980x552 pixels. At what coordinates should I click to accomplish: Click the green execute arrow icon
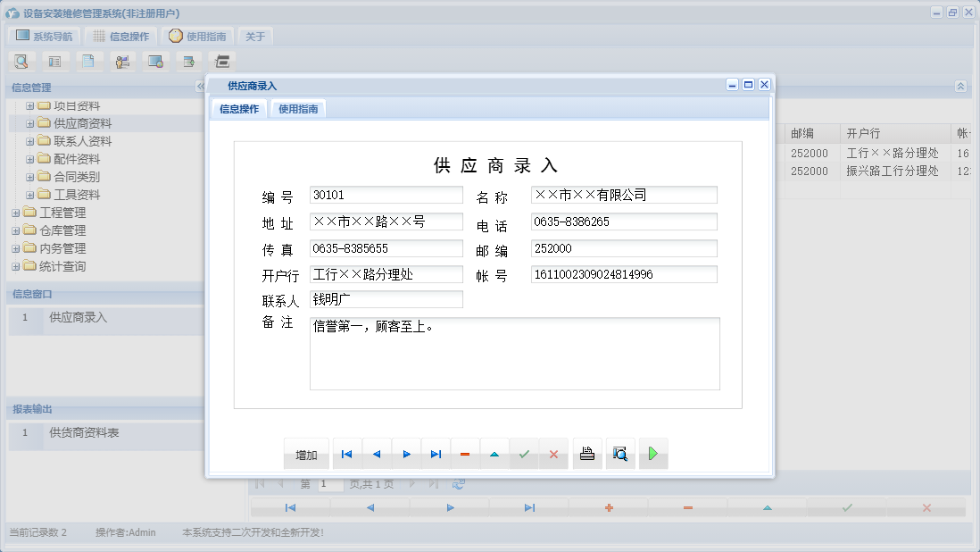pyautogui.click(x=652, y=454)
